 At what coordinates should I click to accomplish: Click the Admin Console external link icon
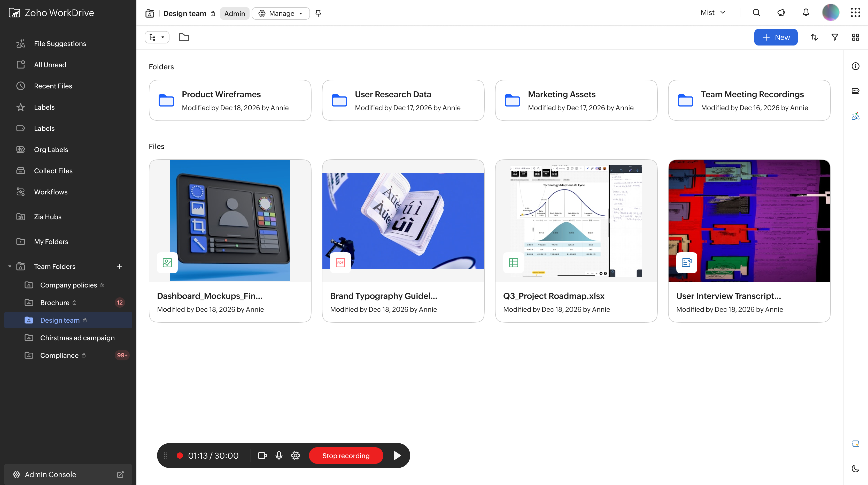click(x=120, y=475)
